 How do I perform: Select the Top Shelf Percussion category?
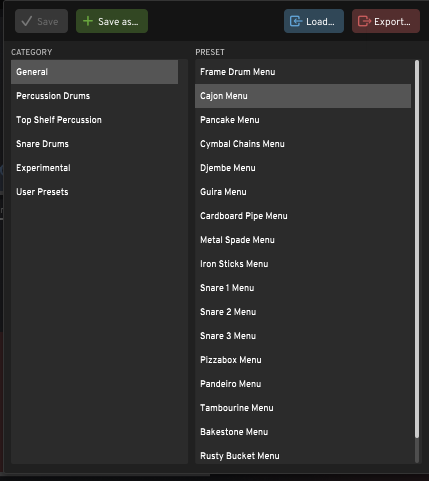click(x=94, y=120)
